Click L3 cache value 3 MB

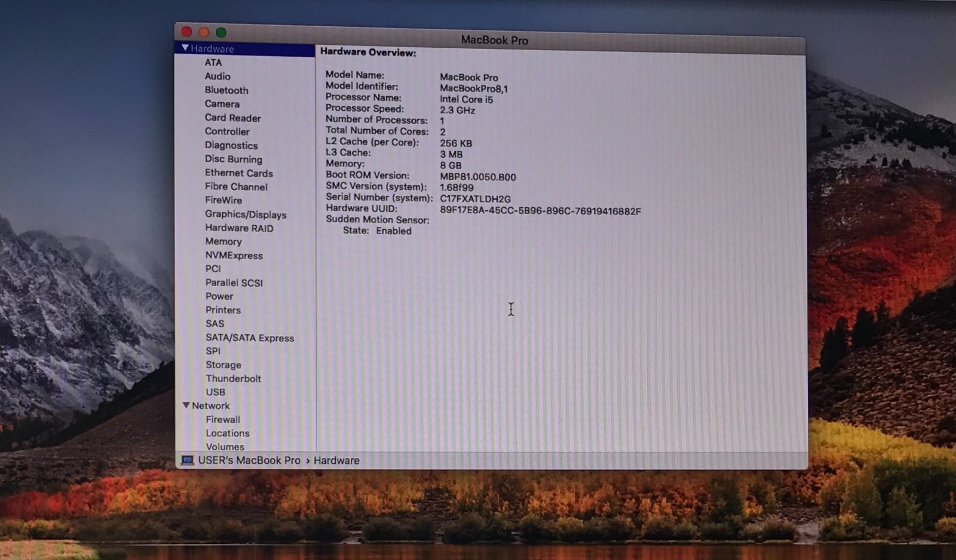click(451, 154)
